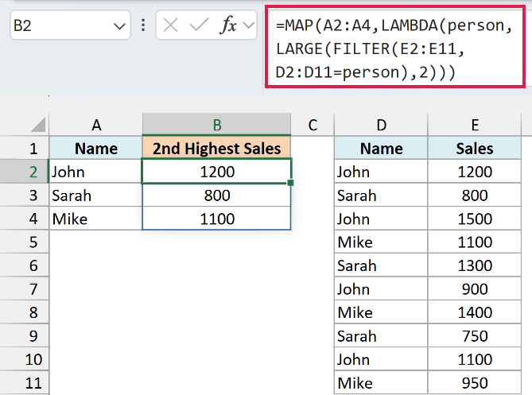Click the Sales header in column E
532x395 pixels.
(474, 148)
